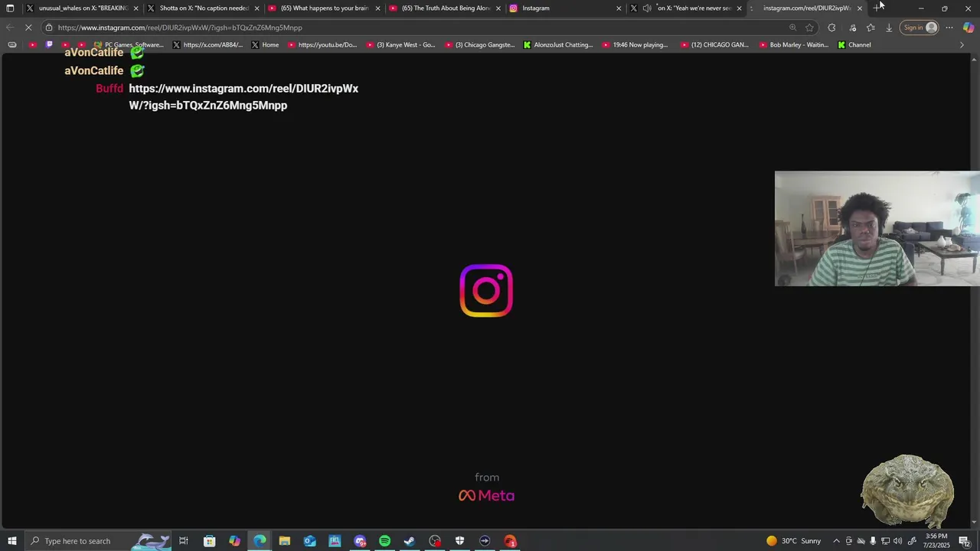Open the Downloads icon
Viewport: 980px width, 551px height.
pyautogui.click(x=889, y=28)
